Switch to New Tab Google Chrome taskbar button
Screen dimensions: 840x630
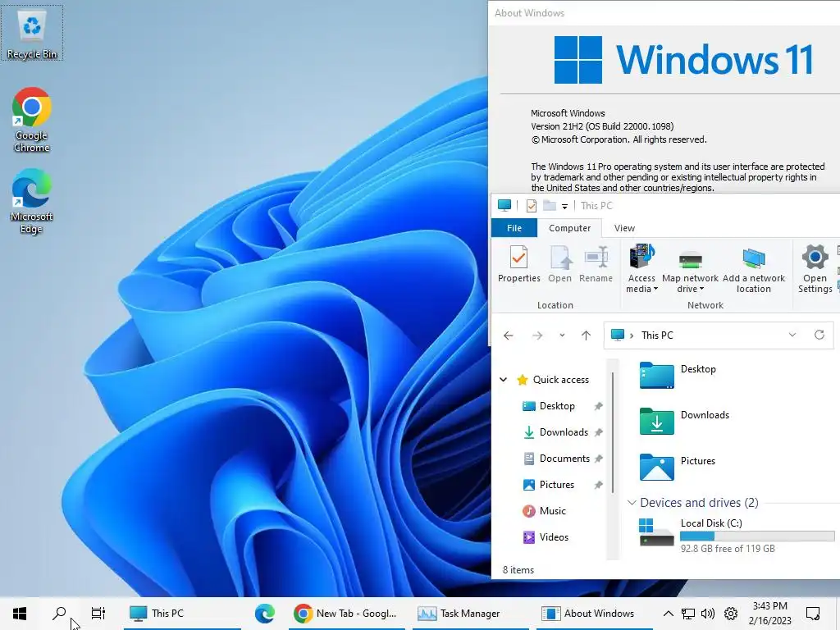(347, 613)
